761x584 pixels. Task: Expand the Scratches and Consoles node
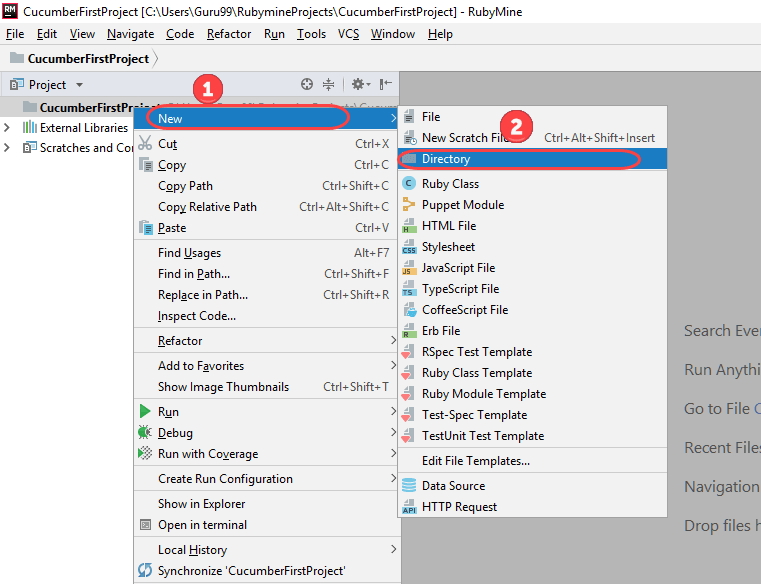click(8, 148)
